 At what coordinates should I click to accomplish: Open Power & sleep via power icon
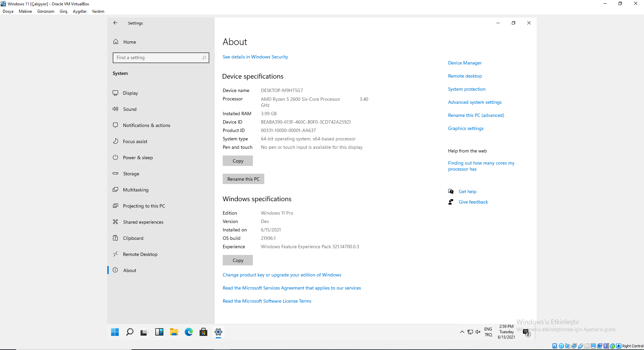click(115, 157)
